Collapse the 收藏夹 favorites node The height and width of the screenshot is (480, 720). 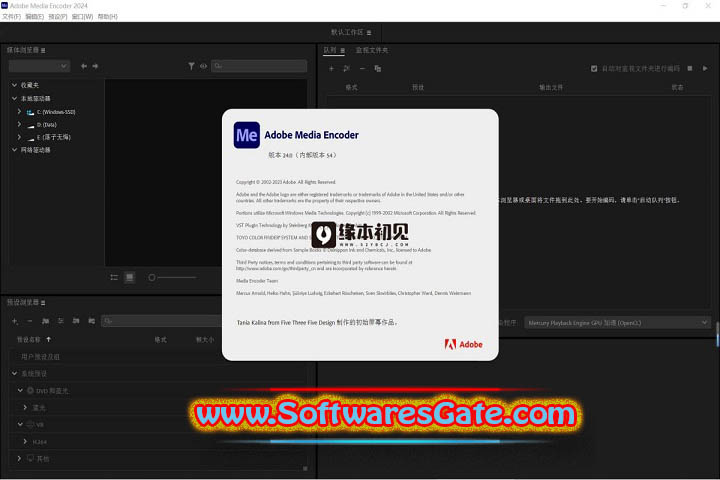click(x=14, y=85)
